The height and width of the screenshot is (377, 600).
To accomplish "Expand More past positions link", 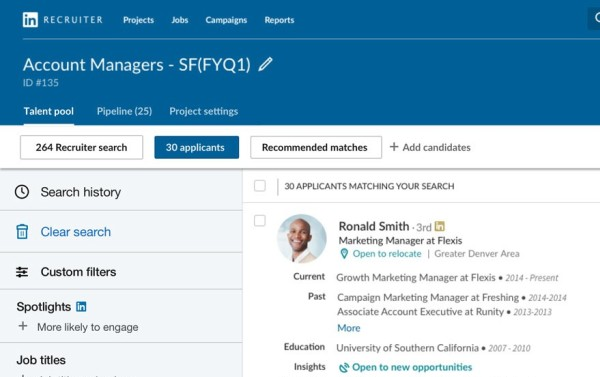I will click(349, 328).
